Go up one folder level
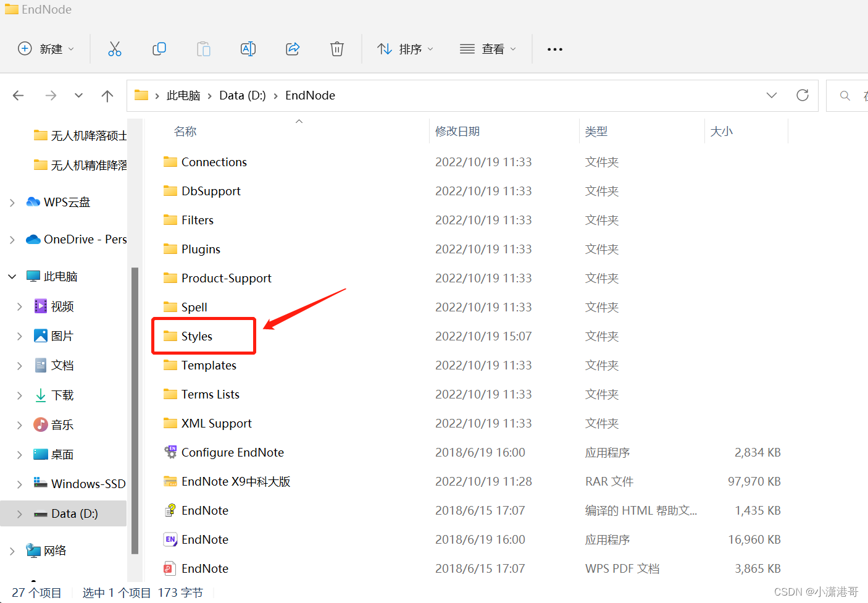Viewport: 868px width, 603px height. (x=107, y=96)
